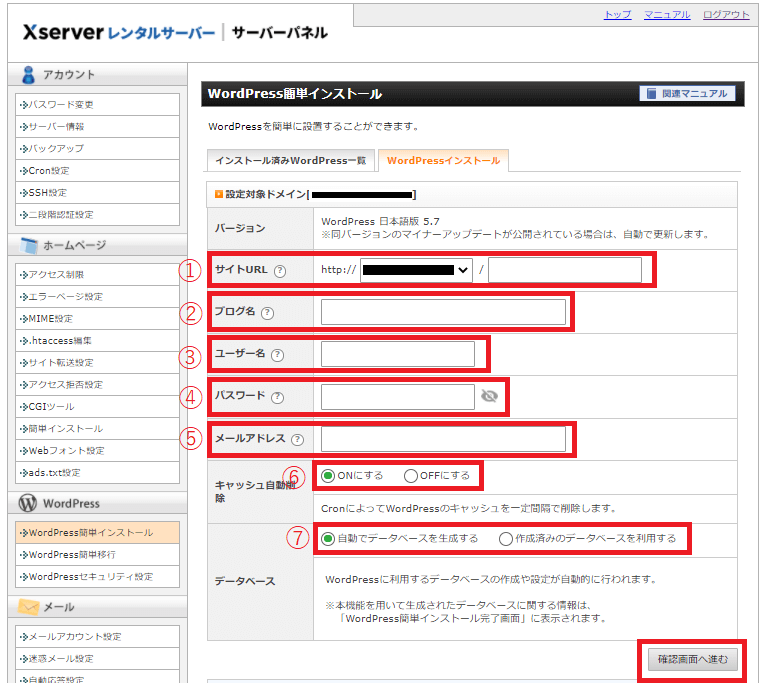Click the help icon next to メールアドレス
The width and height of the screenshot is (763, 683).
point(297,440)
